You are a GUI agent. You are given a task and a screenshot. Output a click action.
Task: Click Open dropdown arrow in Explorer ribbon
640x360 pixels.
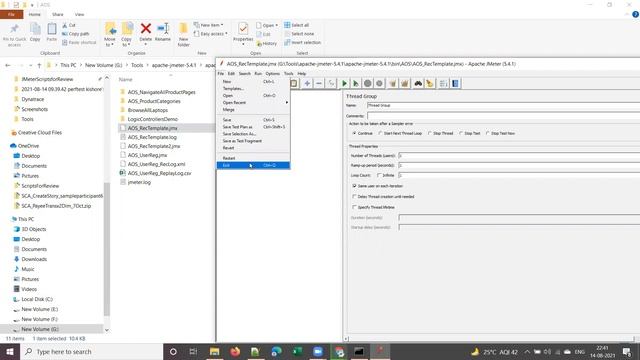point(276,25)
